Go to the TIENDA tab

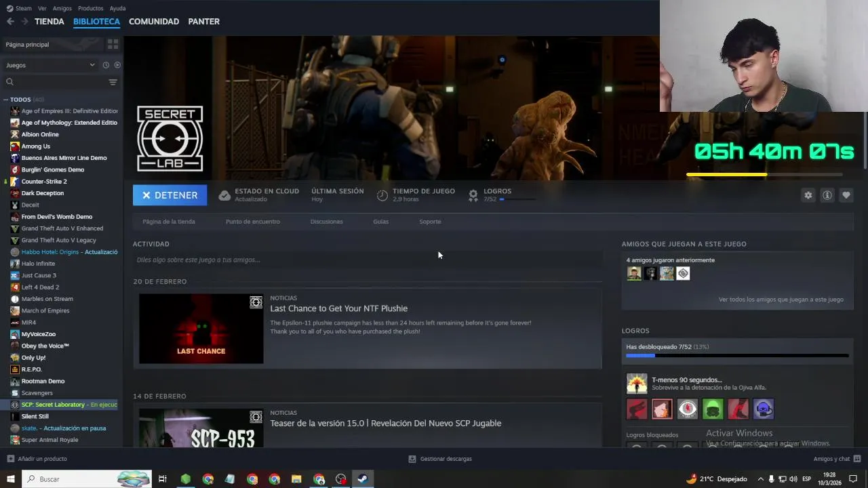[50, 22]
